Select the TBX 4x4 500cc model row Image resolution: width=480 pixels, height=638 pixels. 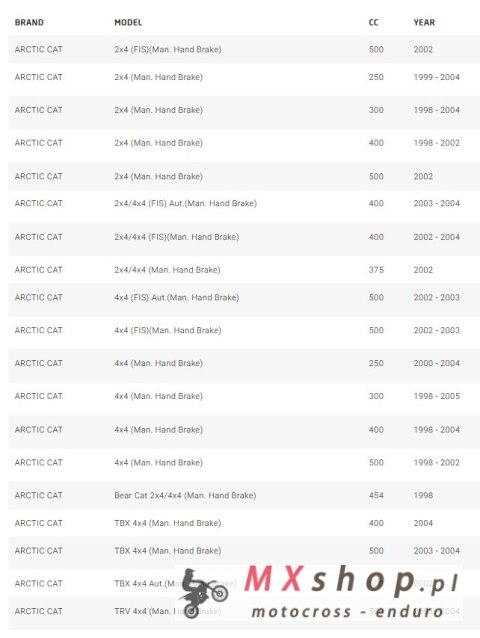(x=244, y=551)
